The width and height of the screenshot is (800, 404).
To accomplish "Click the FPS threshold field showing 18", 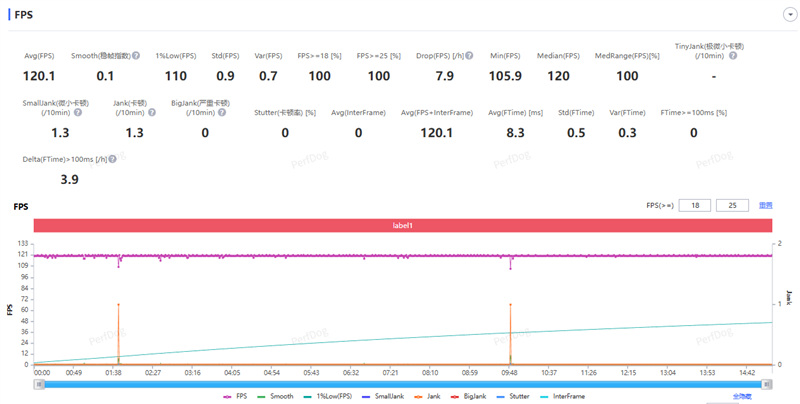I will click(x=695, y=206).
